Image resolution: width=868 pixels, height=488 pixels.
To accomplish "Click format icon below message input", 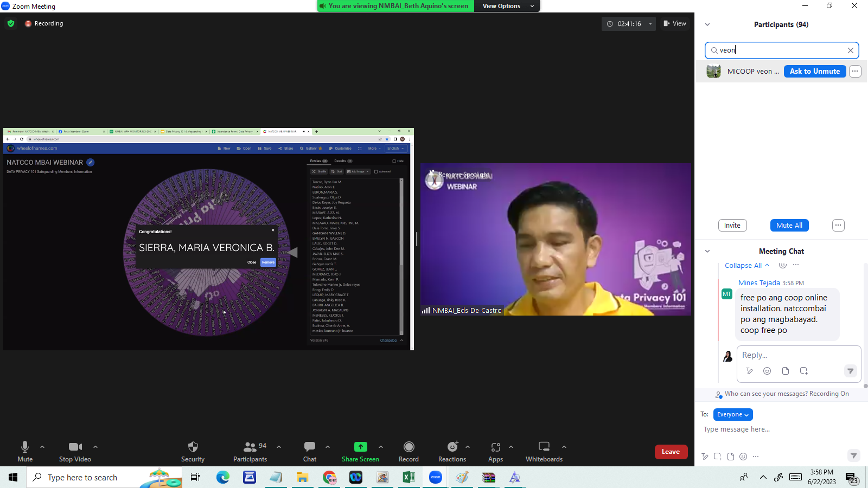I will pyautogui.click(x=705, y=457).
